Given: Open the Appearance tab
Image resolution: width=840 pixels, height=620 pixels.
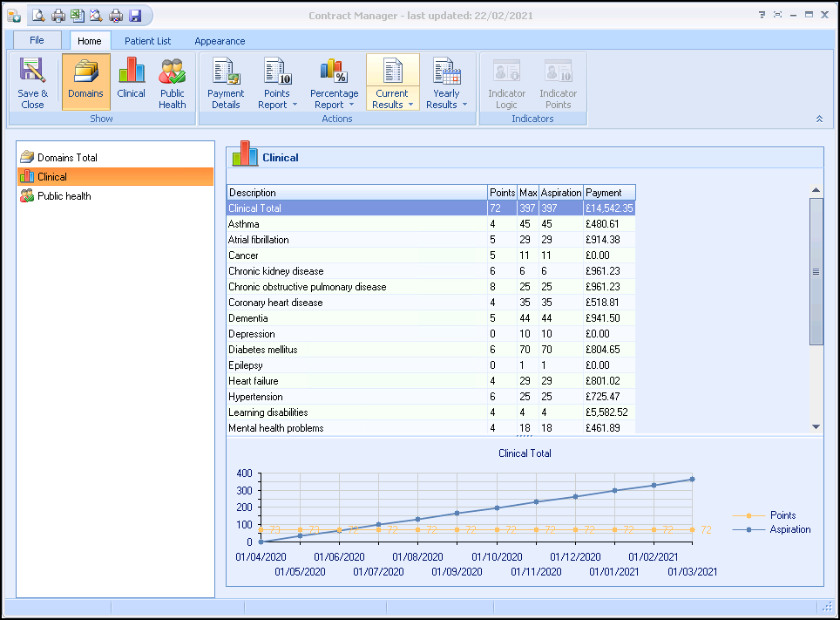Looking at the screenshot, I should click(x=220, y=41).
